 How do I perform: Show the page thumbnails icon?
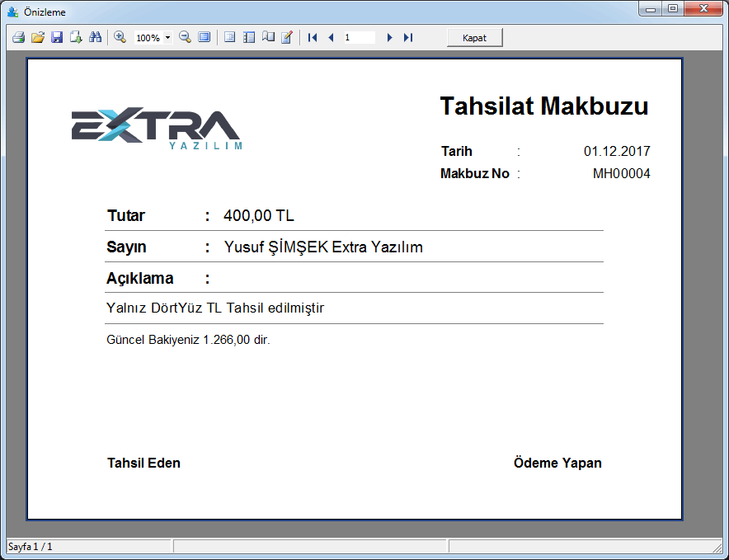point(249,37)
